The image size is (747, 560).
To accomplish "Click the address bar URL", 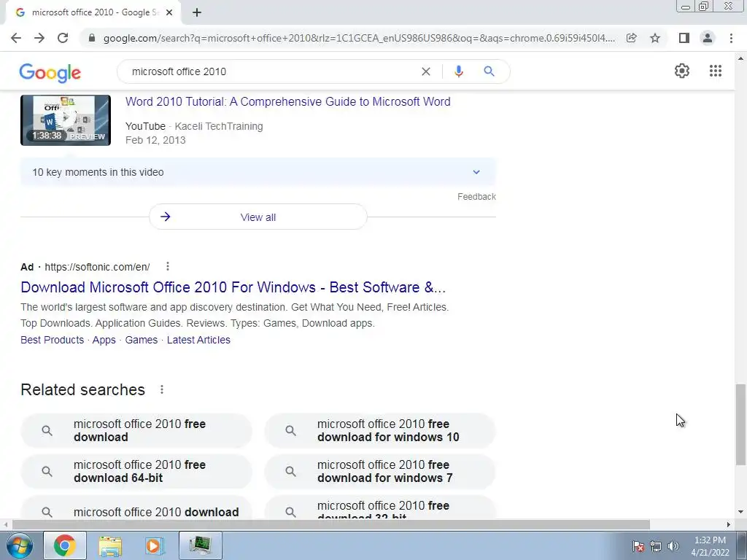I will [x=358, y=38].
